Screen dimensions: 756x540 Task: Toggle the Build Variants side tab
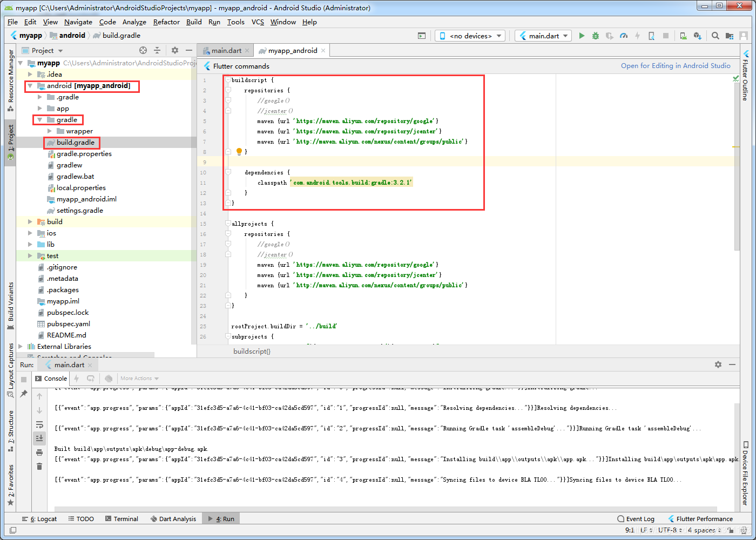coord(10,306)
